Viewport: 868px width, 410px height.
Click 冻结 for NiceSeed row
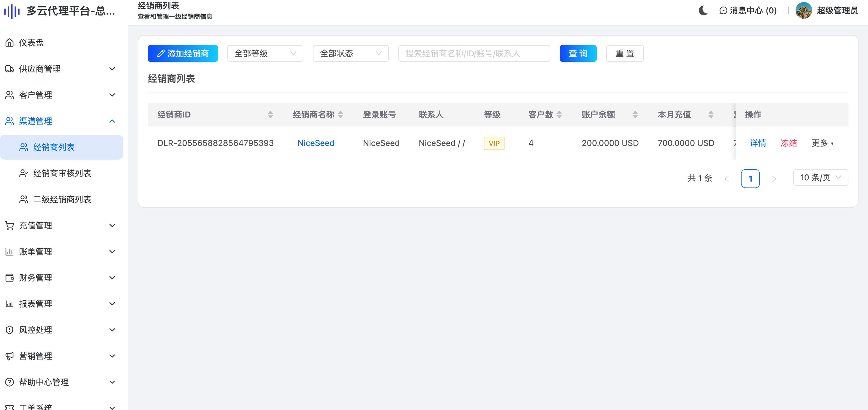789,143
